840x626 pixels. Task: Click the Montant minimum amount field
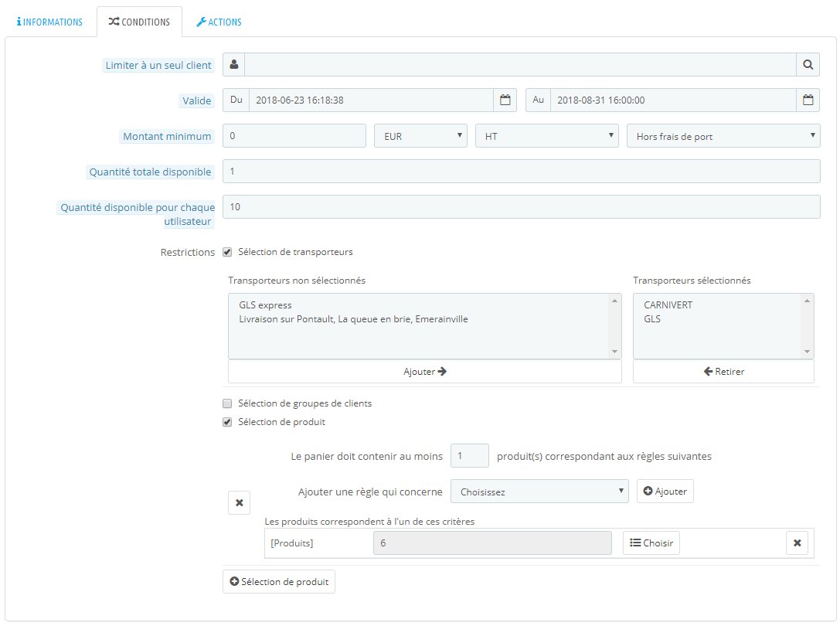point(294,135)
